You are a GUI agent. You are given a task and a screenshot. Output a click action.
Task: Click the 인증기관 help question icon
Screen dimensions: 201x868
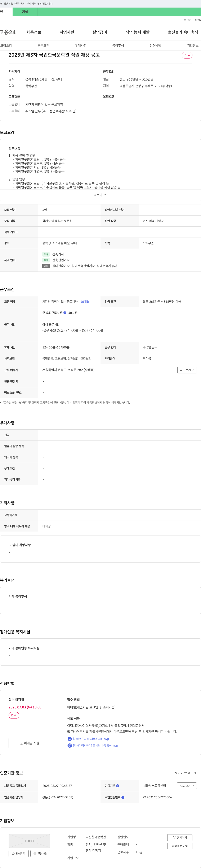point(117,785)
